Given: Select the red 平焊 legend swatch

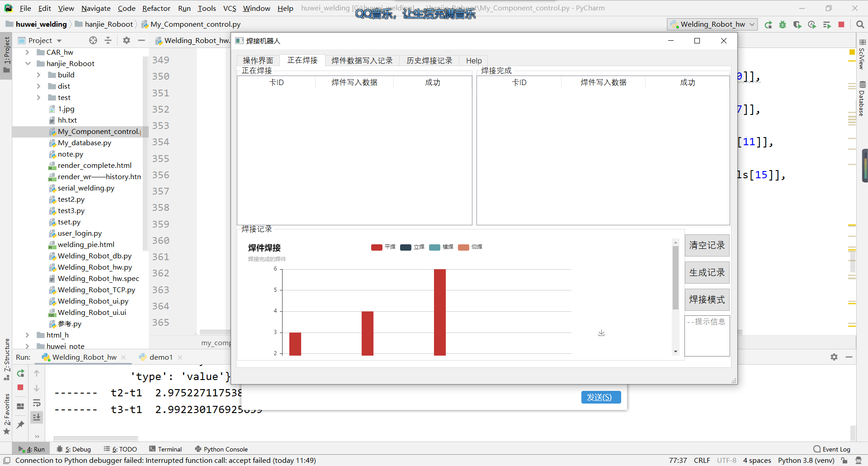Looking at the screenshot, I should point(377,247).
